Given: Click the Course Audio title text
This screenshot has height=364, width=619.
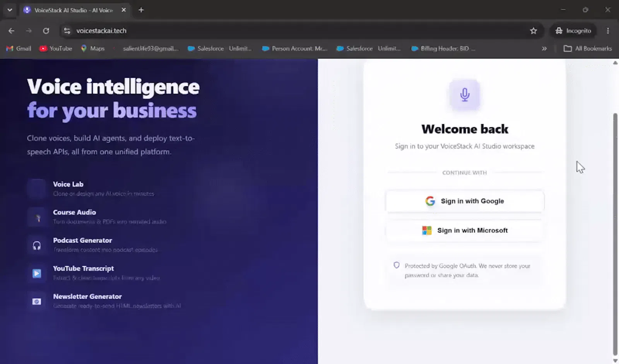Looking at the screenshot, I should 74,212.
